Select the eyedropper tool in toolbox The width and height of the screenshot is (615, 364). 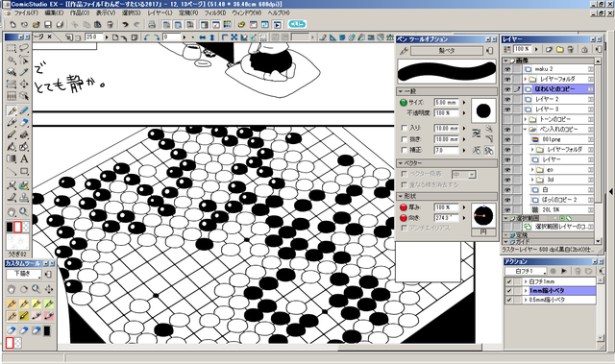[x=24, y=72]
